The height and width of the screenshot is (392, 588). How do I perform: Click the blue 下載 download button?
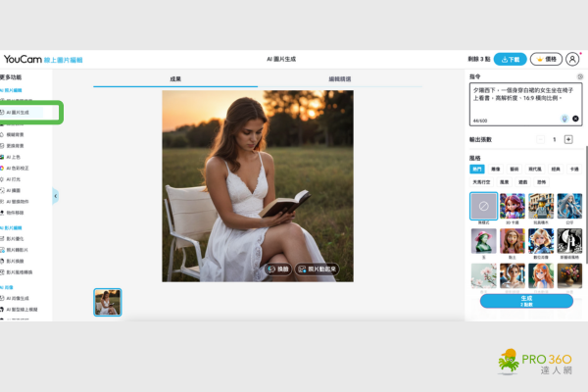click(510, 59)
